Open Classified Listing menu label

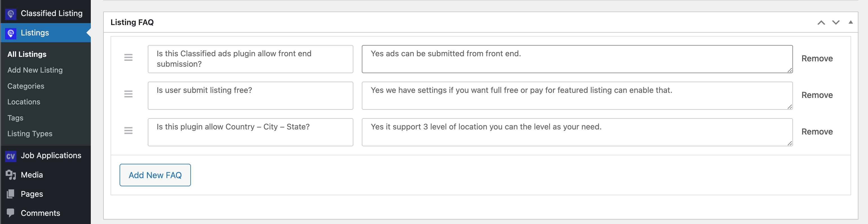[x=52, y=14]
